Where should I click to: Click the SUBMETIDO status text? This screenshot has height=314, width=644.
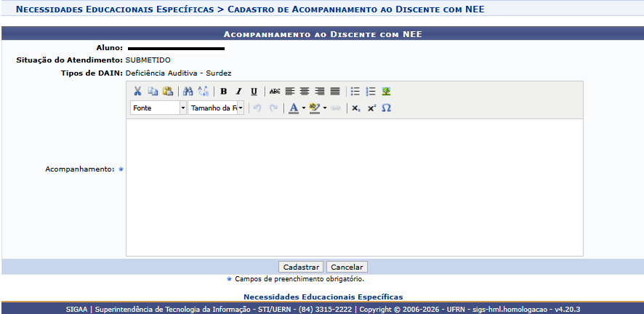pyautogui.click(x=148, y=60)
